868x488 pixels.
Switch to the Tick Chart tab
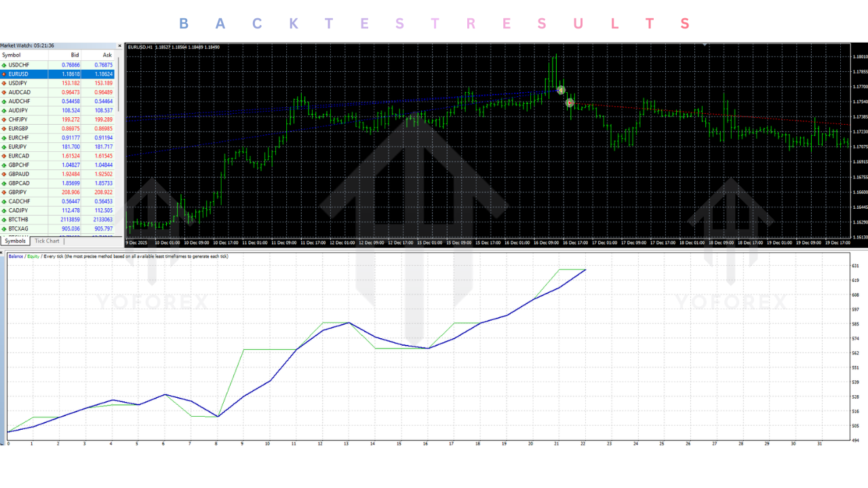[x=46, y=241]
